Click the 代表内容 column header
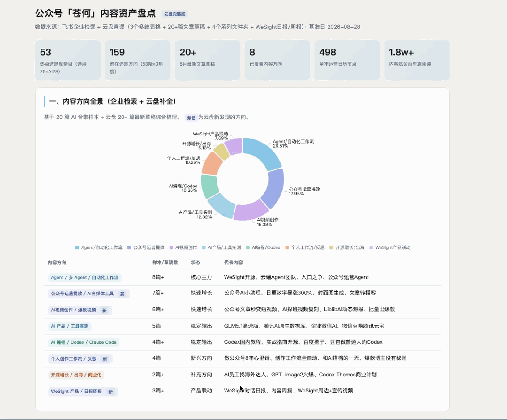 [233, 263]
